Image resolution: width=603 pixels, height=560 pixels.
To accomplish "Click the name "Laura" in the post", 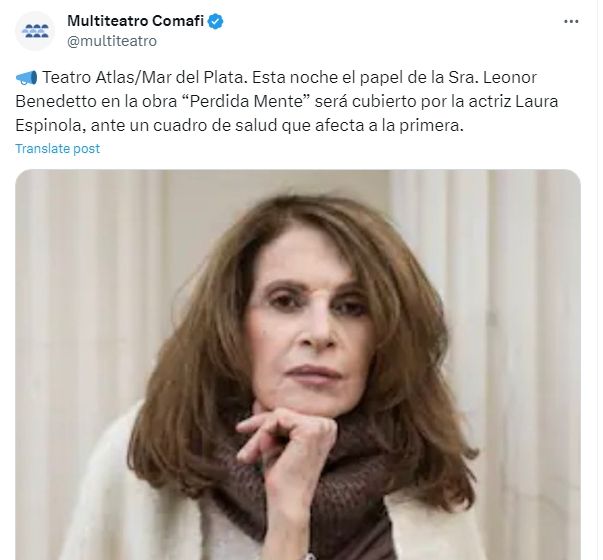I will (x=536, y=102).
